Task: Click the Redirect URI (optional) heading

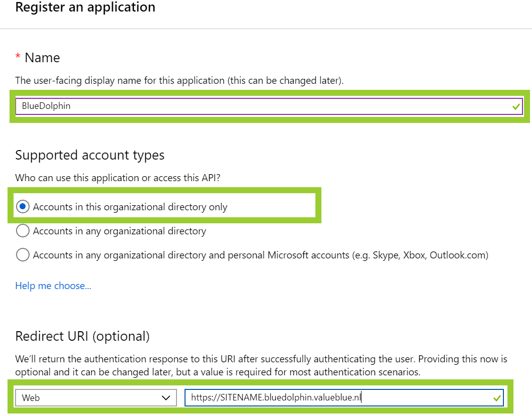Action: [82, 336]
